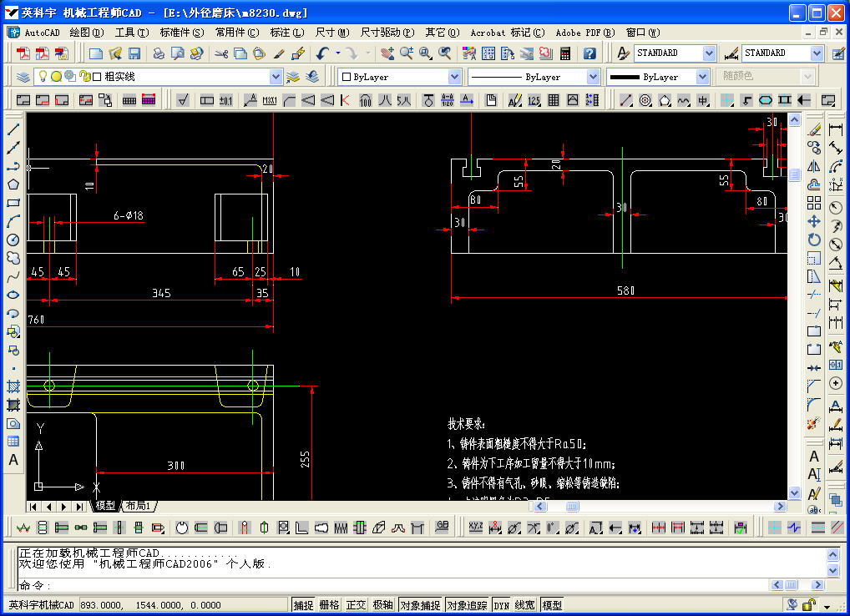Viewport: 850px width, 616px height.
Task: Expand the ByLayer linetype dropdown
Action: pyautogui.click(x=593, y=77)
